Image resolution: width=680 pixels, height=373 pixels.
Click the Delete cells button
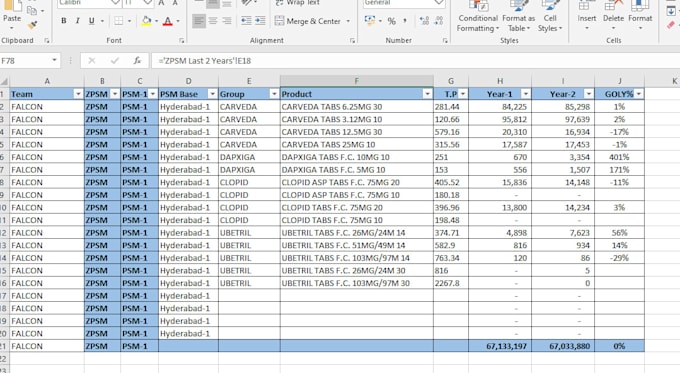(613, 16)
